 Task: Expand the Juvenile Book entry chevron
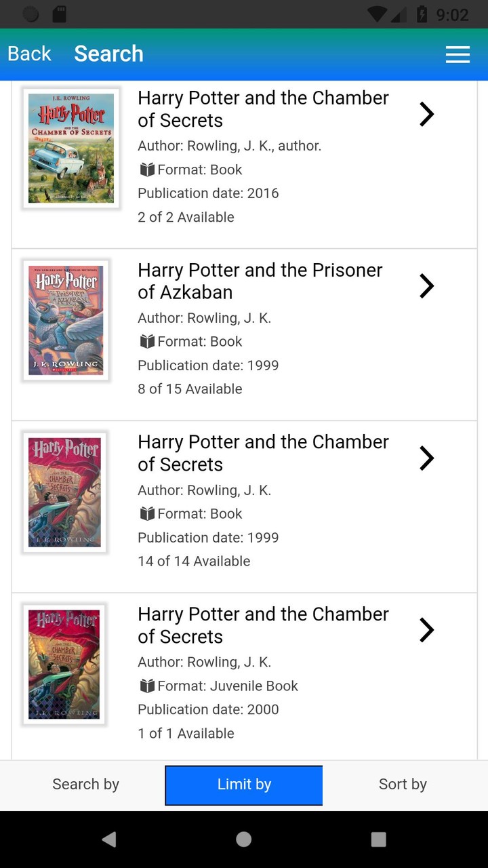click(426, 630)
